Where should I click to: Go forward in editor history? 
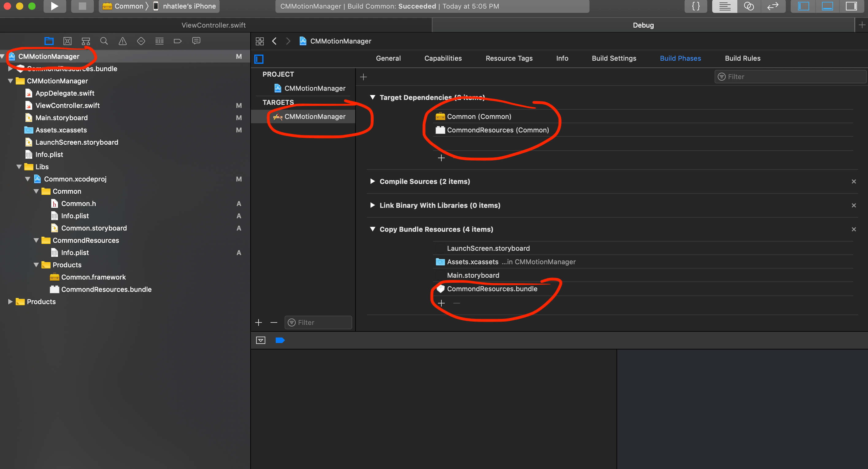pyautogui.click(x=288, y=41)
